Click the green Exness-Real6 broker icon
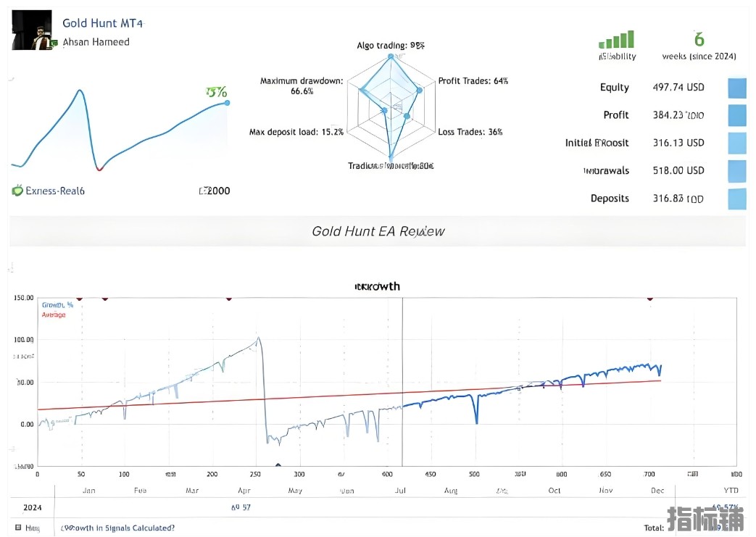Viewport: 756px width, 537px height. point(17,191)
